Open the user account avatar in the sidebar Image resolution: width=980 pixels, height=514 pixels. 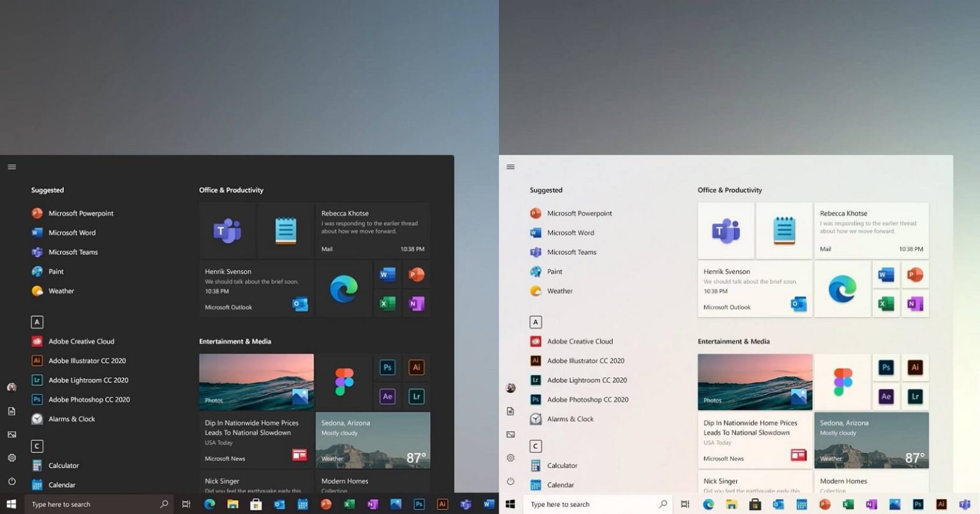[11, 387]
